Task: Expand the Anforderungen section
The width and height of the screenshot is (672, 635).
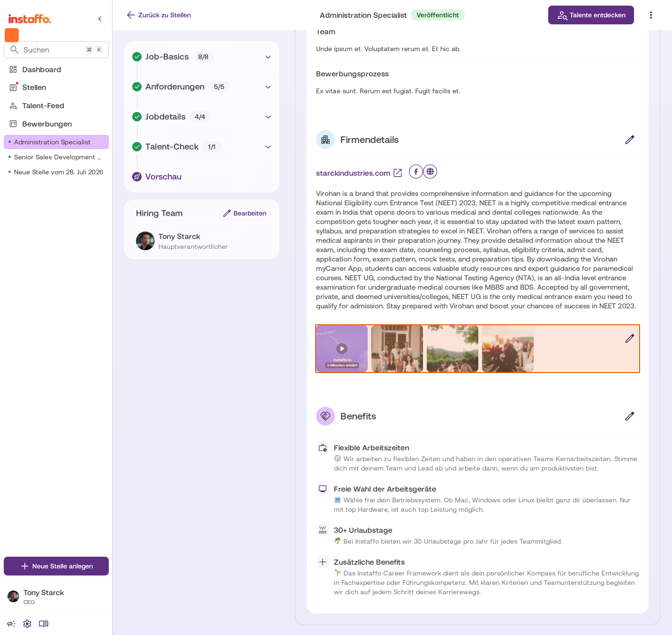Action: point(202,87)
